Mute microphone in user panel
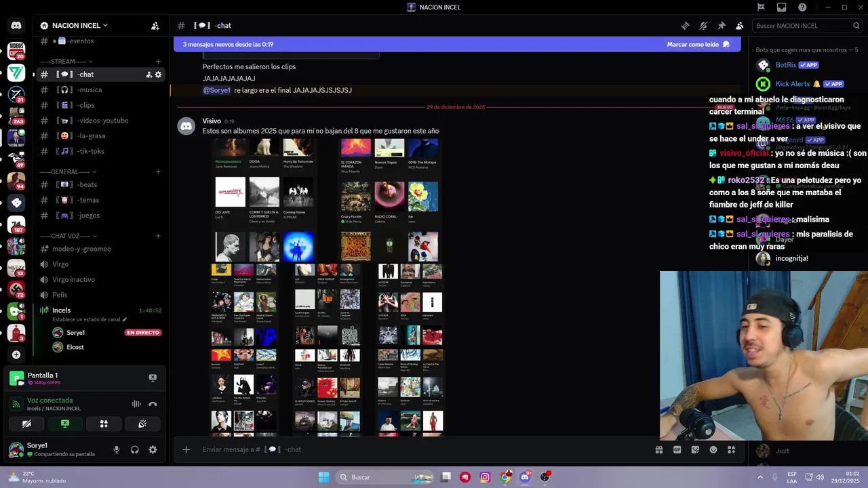Screen dimensions: 868x488 [x=117, y=449]
